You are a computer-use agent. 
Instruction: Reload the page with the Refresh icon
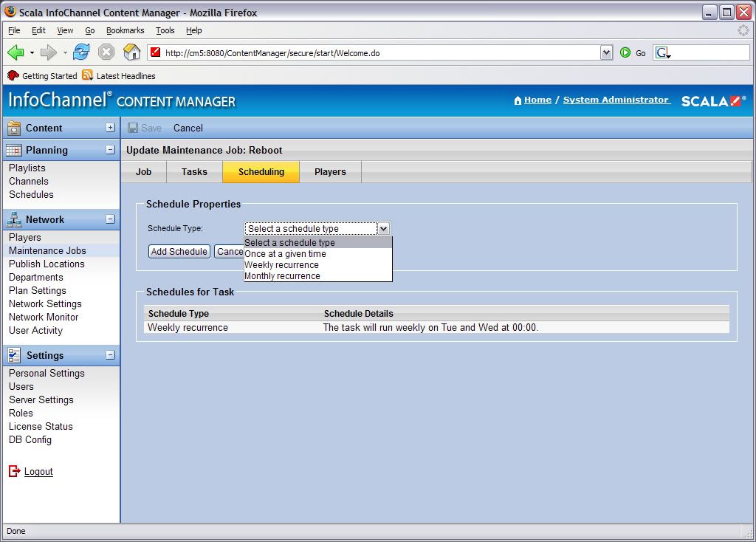pyautogui.click(x=81, y=52)
